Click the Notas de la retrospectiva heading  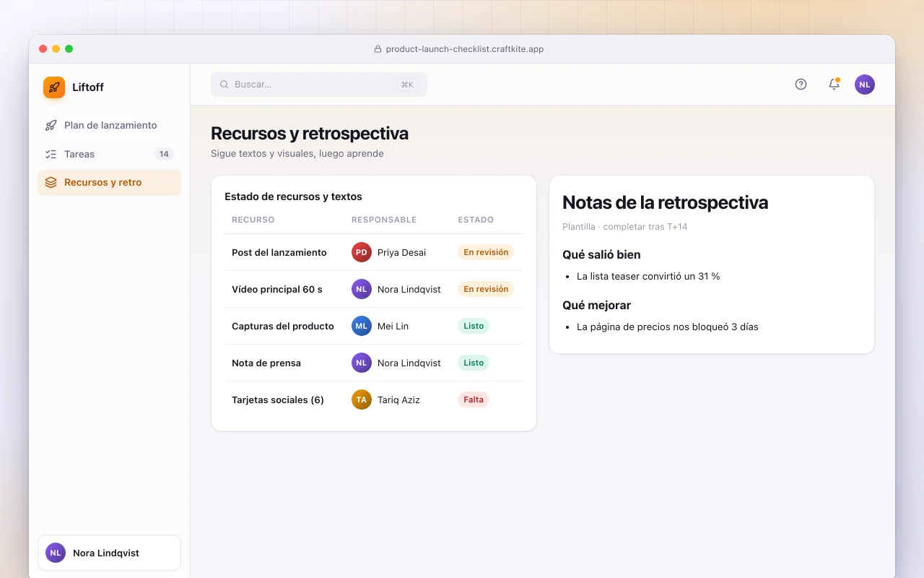[665, 202]
